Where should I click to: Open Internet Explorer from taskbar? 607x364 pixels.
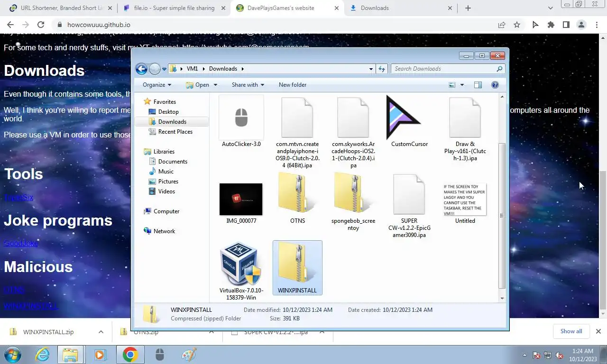(x=43, y=355)
